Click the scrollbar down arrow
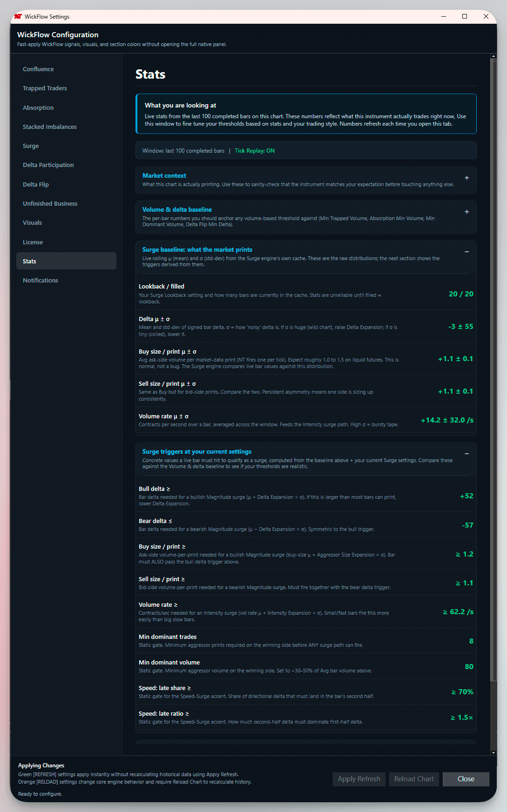Screen dimensions: 507x812 click(493, 752)
